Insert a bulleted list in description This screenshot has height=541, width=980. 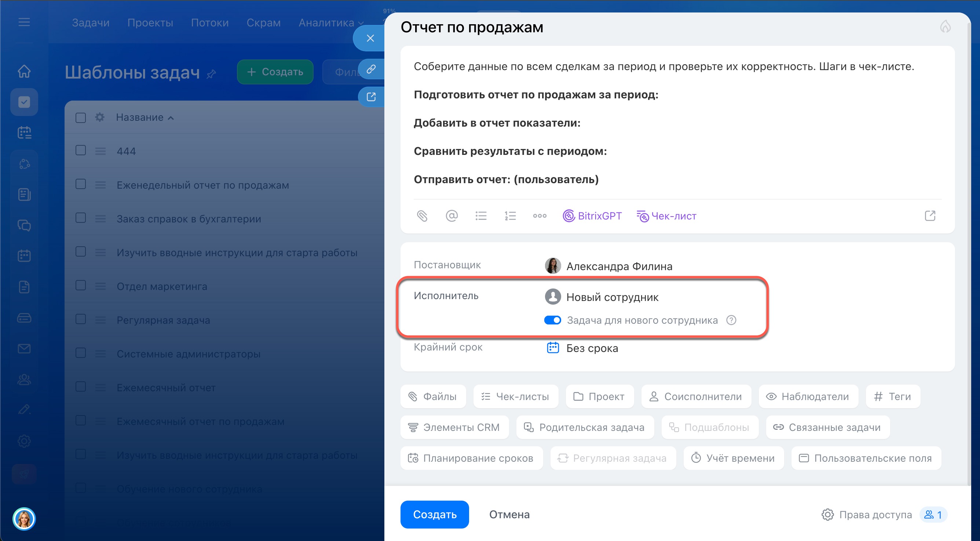[x=480, y=216]
